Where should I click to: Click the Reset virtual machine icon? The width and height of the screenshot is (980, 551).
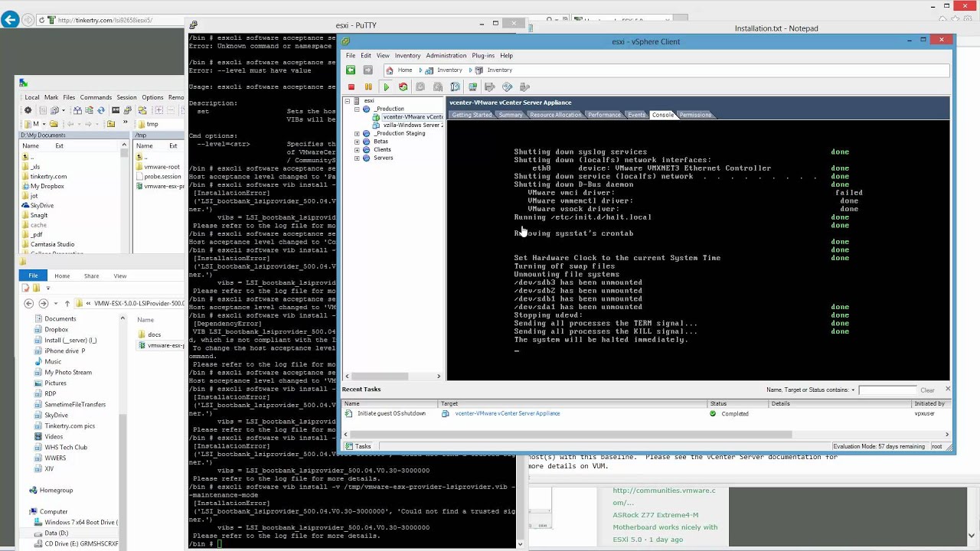(403, 87)
